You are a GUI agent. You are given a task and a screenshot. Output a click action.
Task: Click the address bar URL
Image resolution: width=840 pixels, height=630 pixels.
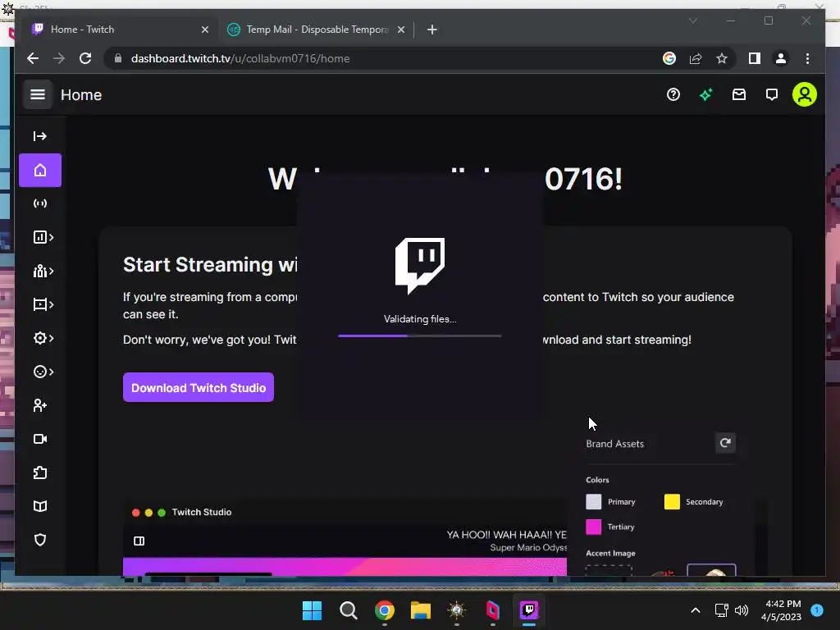tap(240, 58)
